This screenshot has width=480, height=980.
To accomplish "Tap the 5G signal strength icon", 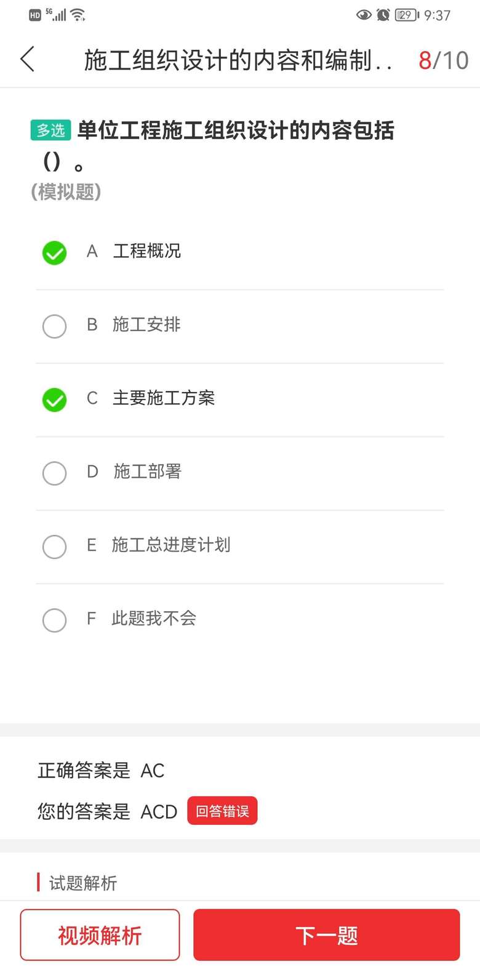I will pyautogui.click(x=57, y=15).
